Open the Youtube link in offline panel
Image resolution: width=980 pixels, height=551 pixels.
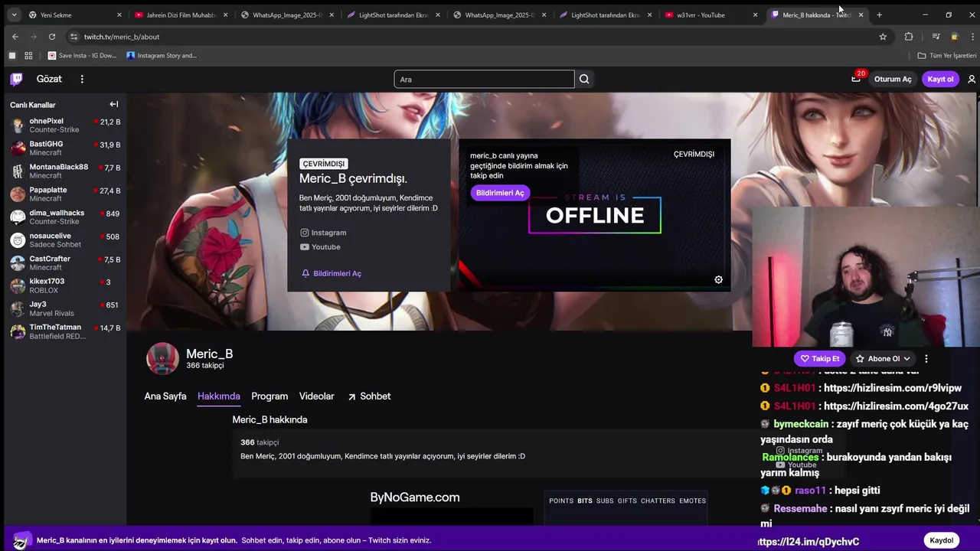pos(320,247)
